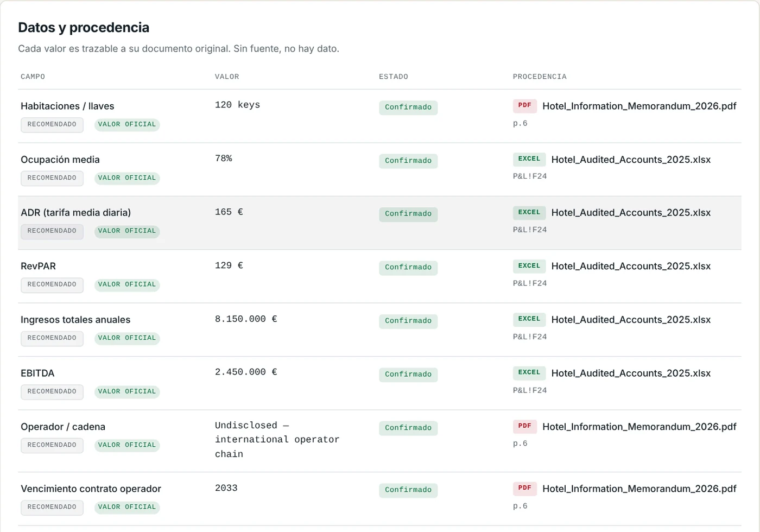Click Confirmado status for Operador / cadena
Image resolution: width=760 pixels, height=532 pixels.
point(408,428)
